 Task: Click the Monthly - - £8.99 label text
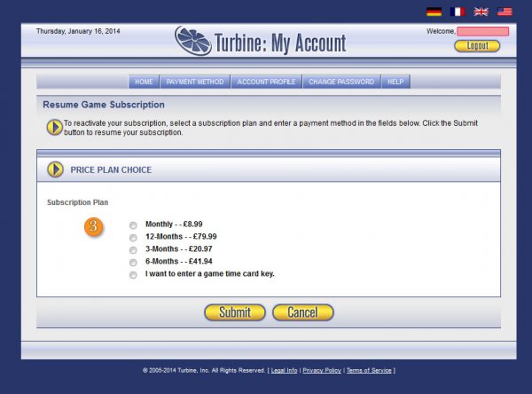point(174,225)
